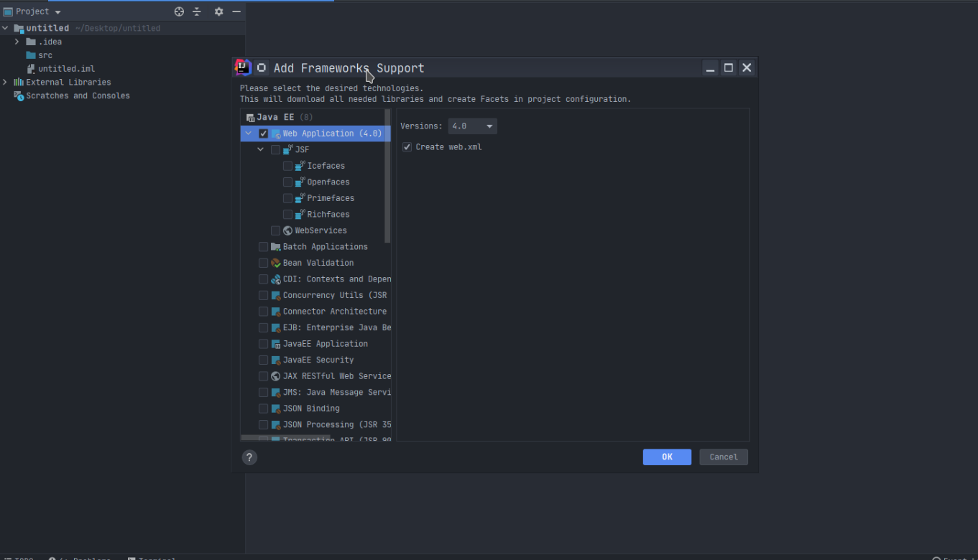This screenshot has height=560, width=978.
Task: Click the Scratches and Consoles icon
Action: tap(19, 95)
